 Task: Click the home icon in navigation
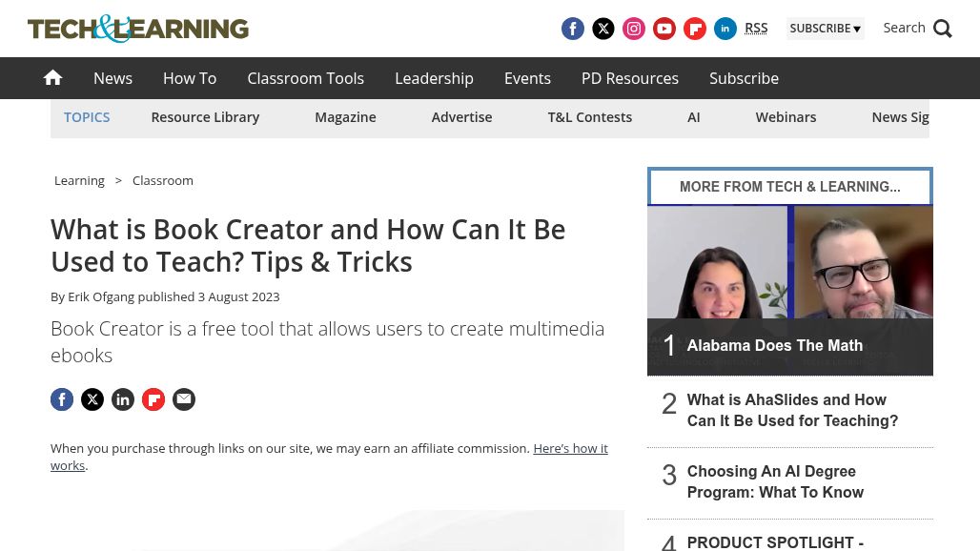(x=52, y=78)
